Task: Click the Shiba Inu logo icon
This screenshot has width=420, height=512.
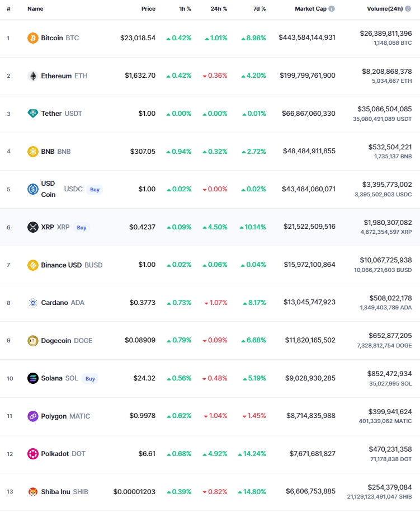Action: click(x=32, y=492)
